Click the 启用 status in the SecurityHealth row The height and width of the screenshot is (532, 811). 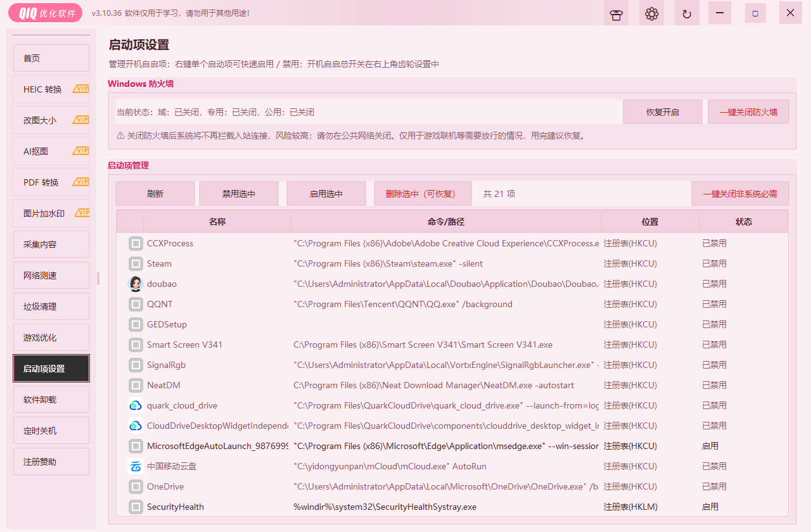(710, 507)
